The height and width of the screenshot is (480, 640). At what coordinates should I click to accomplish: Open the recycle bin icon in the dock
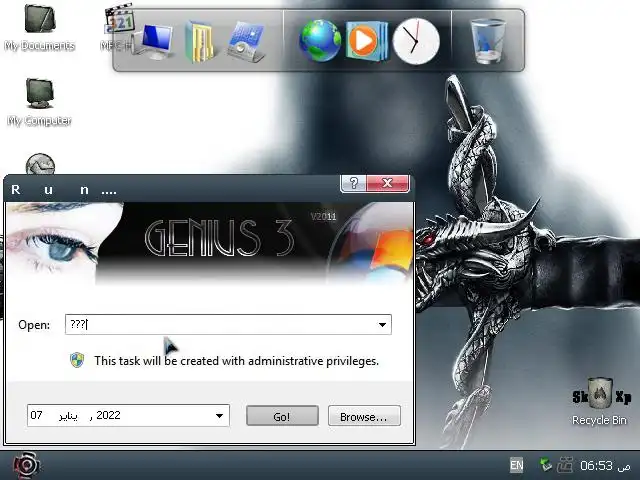488,41
